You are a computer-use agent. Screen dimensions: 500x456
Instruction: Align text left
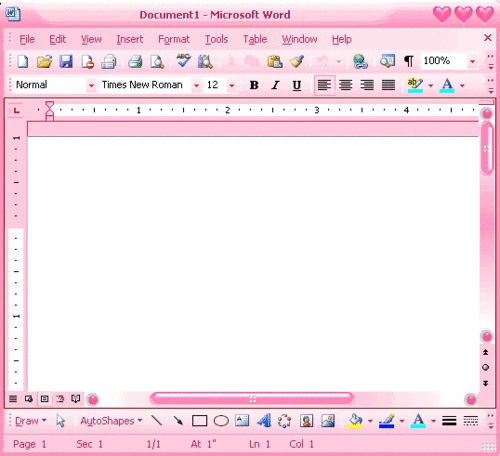pyautogui.click(x=324, y=85)
